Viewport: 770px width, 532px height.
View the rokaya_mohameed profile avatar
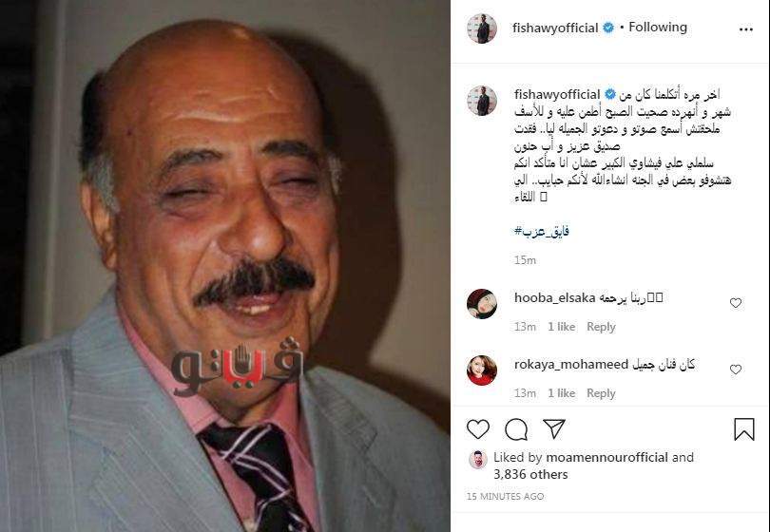coord(482,370)
